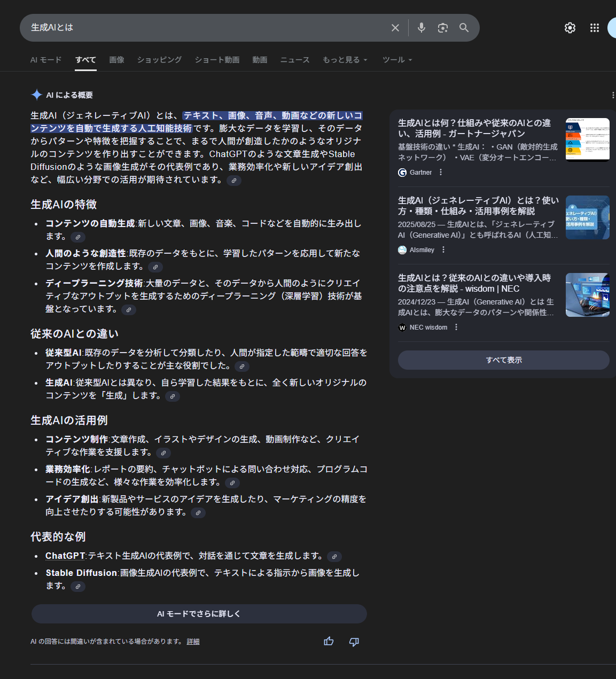Click the magnifying glass search icon
This screenshot has height=679, width=616.
tap(464, 28)
